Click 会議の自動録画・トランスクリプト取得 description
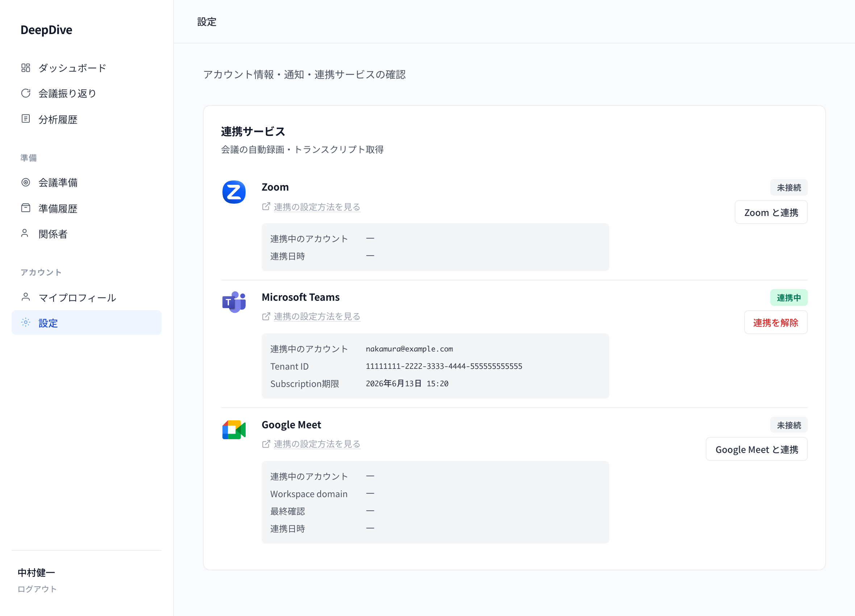 coord(303,149)
